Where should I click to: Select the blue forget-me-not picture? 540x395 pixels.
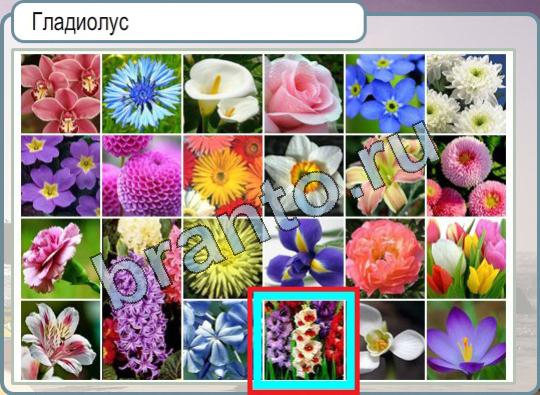coord(385,94)
